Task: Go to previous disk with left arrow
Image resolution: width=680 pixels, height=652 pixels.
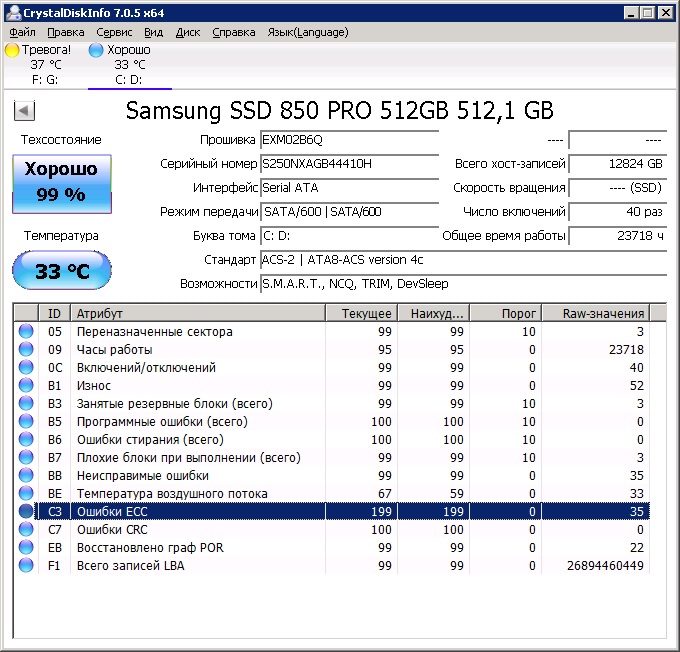Action: 24,111
